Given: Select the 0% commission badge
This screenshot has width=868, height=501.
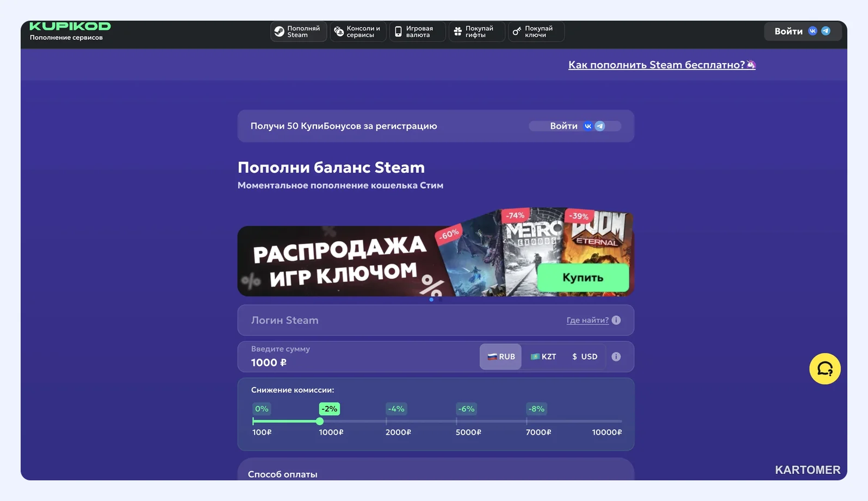Looking at the screenshot, I should click(x=262, y=409).
